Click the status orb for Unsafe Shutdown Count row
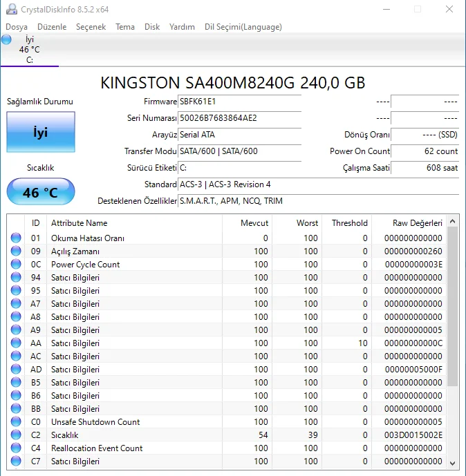 (x=16, y=422)
